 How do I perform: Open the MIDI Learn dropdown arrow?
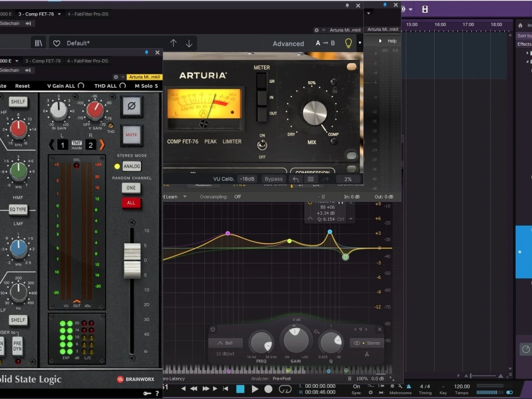coord(185,197)
